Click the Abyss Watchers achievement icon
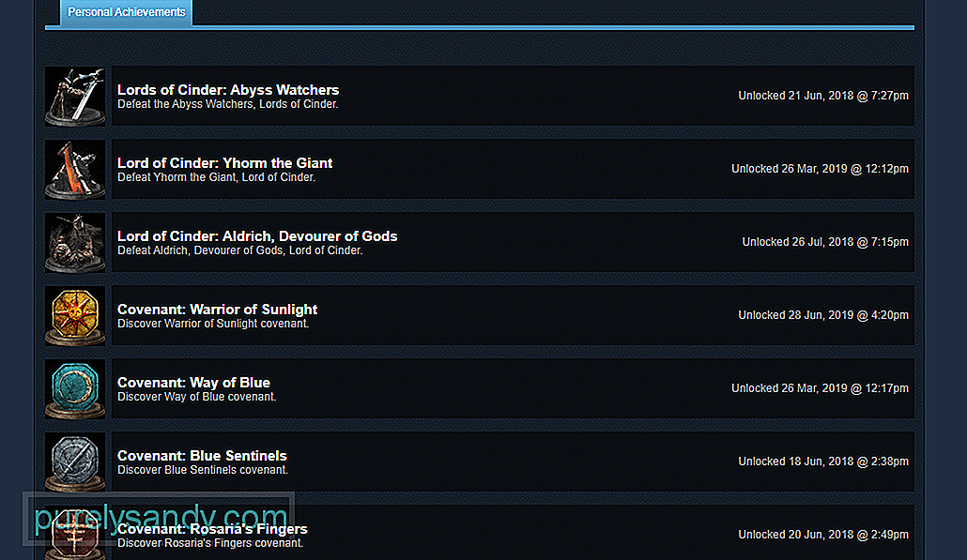 [75, 96]
